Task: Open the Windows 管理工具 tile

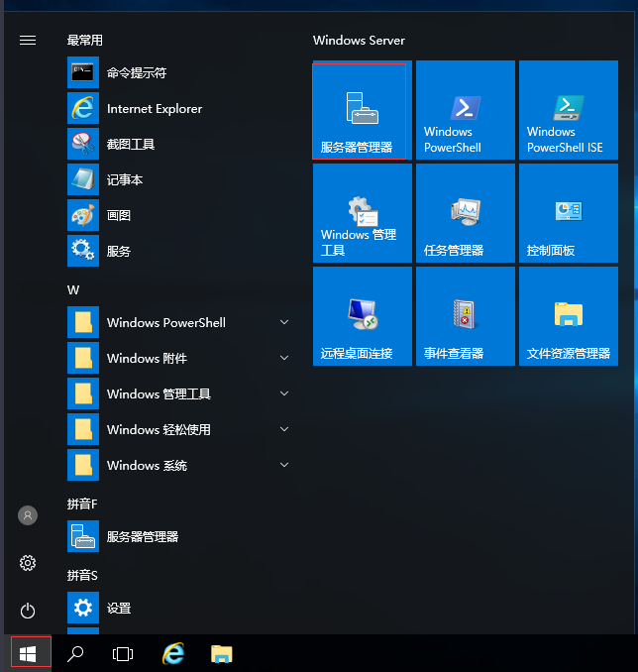Action: [x=362, y=213]
